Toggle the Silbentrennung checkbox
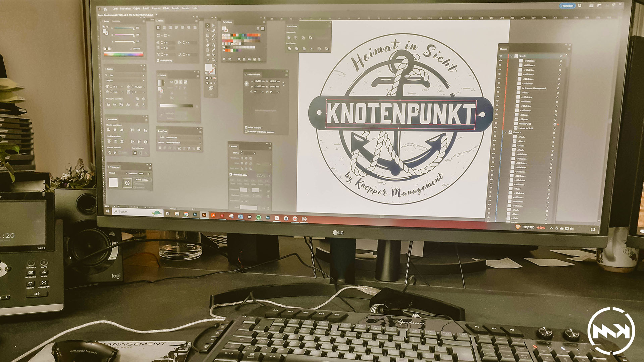The height and width of the screenshot is (362, 644). pyautogui.click(x=158, y=61)
